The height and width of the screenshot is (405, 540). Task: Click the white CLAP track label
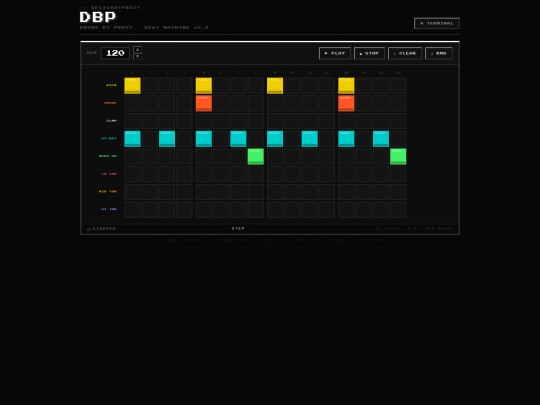[111, 121]
